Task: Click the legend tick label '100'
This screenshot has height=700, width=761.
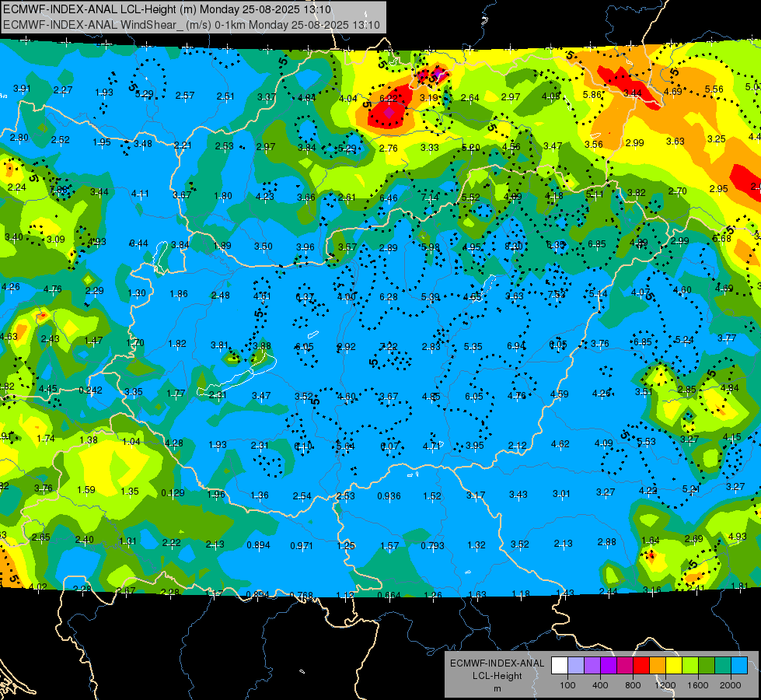Action: (567, 685)
